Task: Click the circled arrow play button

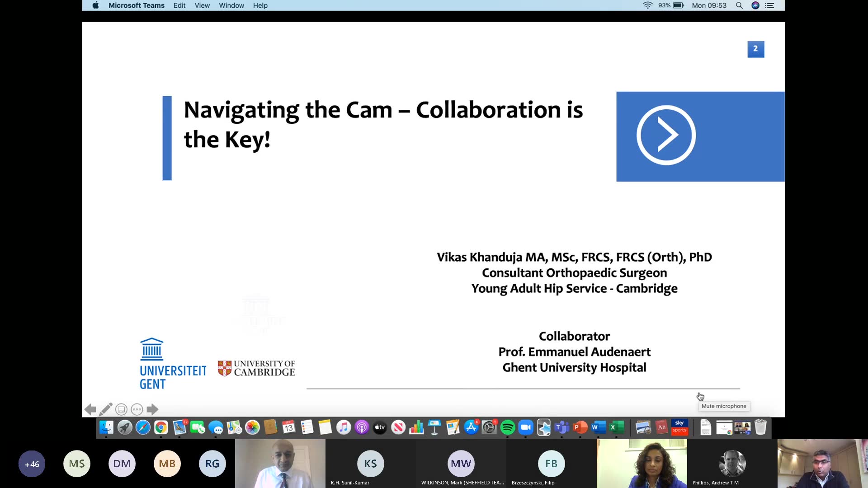Action: pos(666,135)
